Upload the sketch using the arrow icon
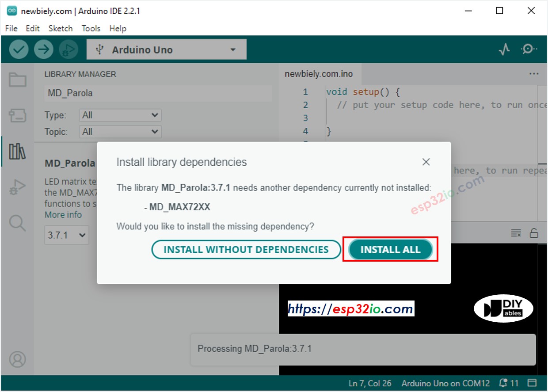 [x=43, y=49]
